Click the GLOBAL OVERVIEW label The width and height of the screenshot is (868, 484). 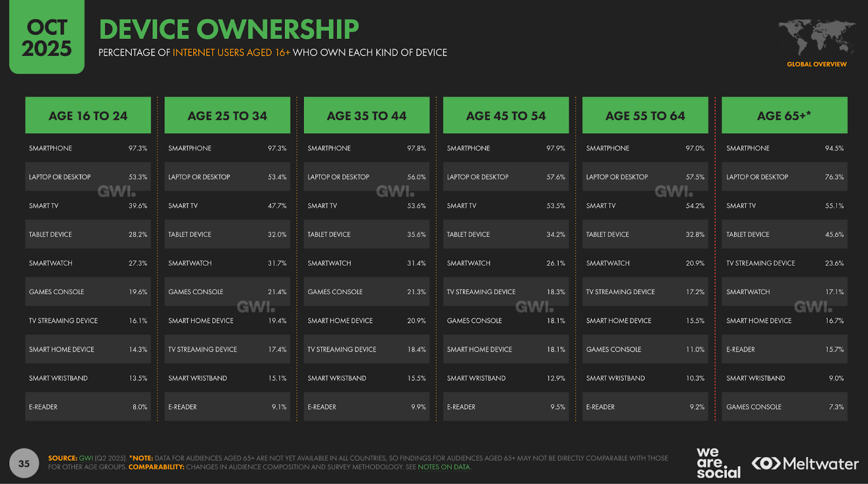[816, 64]
